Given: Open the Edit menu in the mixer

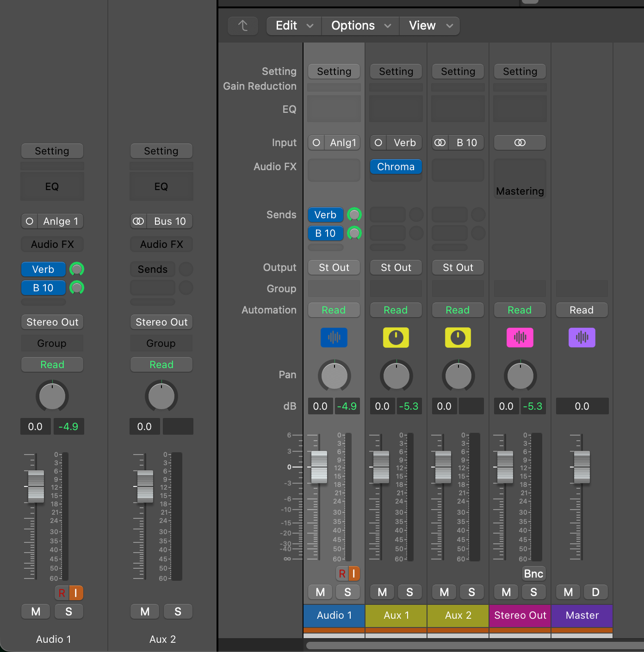Looking at the screenshot, I should pyautogui.click(x=294, y=26).
